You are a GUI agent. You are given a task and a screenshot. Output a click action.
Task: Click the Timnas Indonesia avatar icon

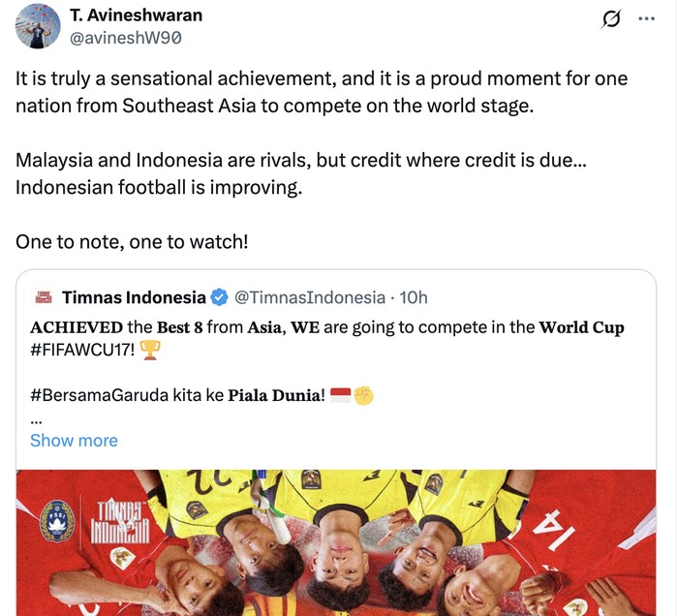(43, 297)
